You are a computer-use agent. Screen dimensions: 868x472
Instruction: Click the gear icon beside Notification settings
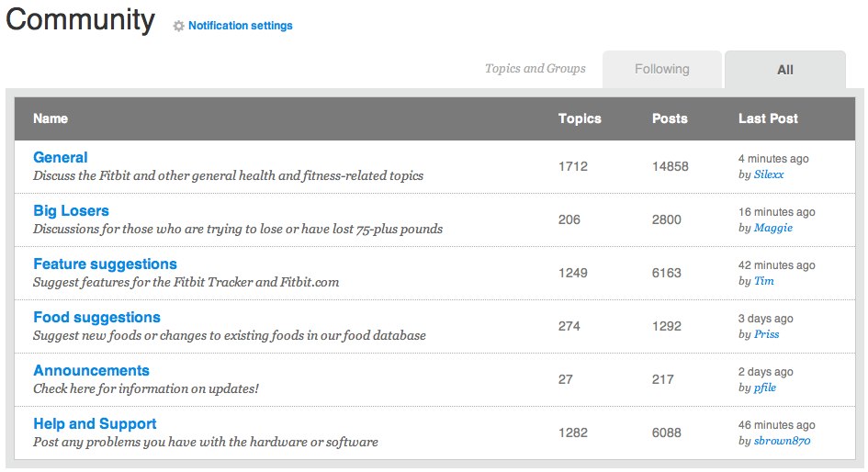point(178,26)
